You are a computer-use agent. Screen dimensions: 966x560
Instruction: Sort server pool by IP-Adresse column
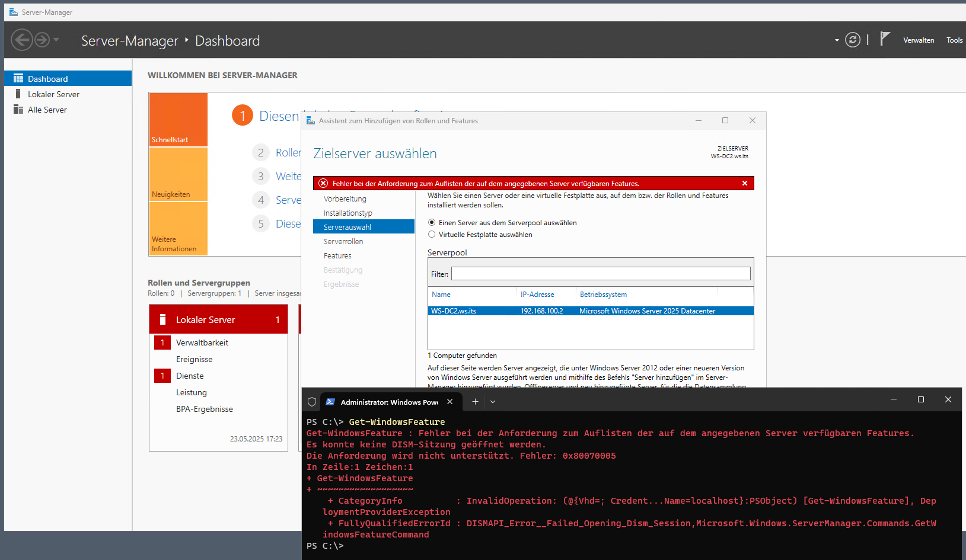[537, 295]
